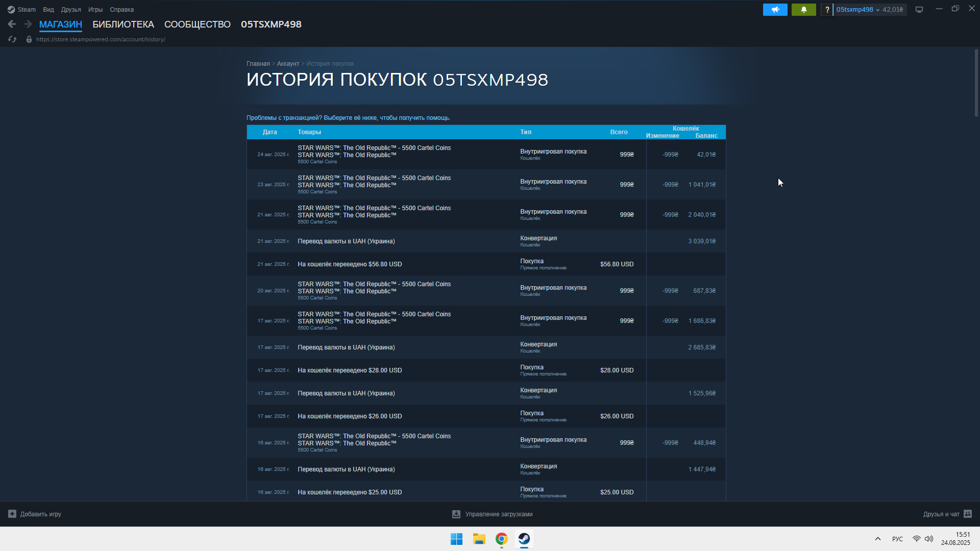
Task: Open the clock showing 15:51 24.08.2025
Action: click(x=955, y=539)
